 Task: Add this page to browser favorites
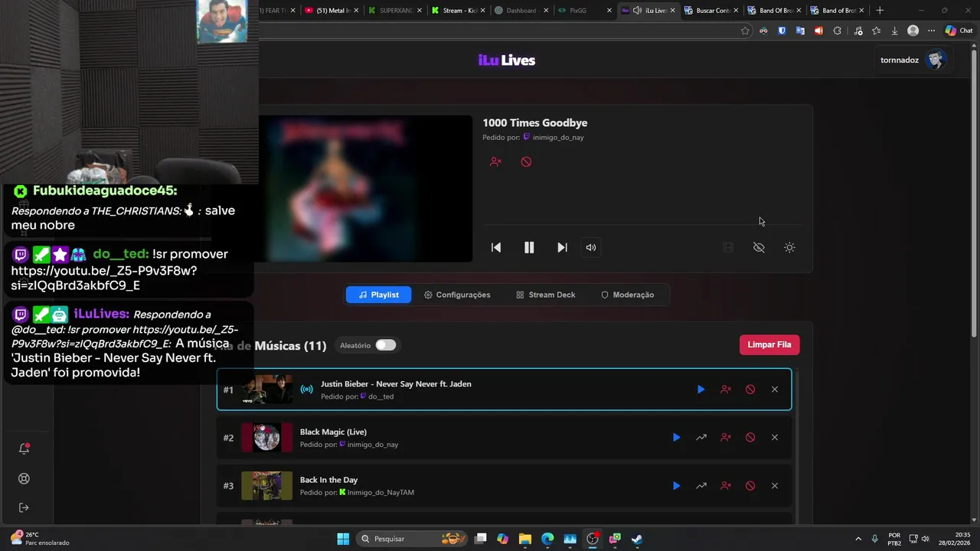coord(745,31)
